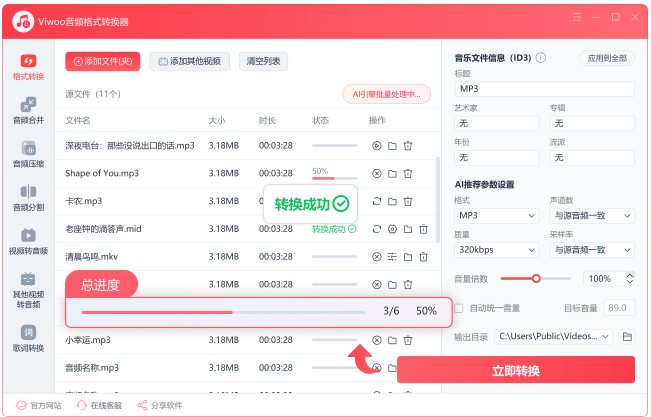Delete 小幸运.mp3 with the trash icon
Screen dimensions: 651x417
[408, 341]
